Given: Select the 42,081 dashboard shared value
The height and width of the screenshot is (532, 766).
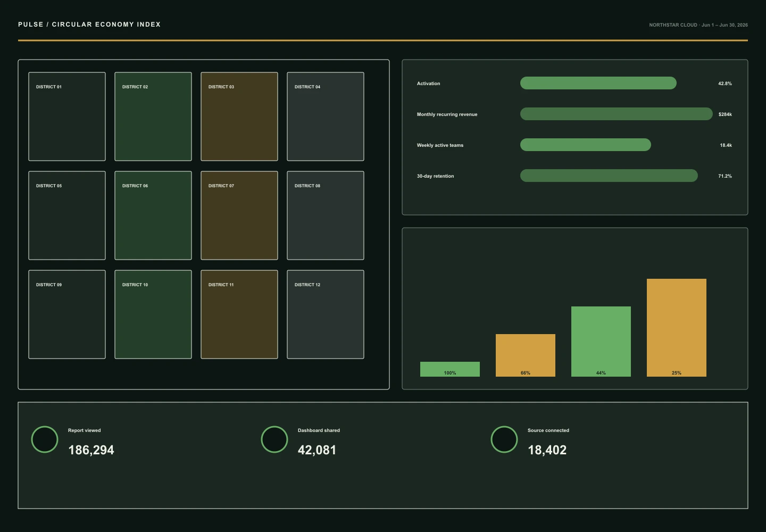Looking at the screenshot, I should (317, 450).
